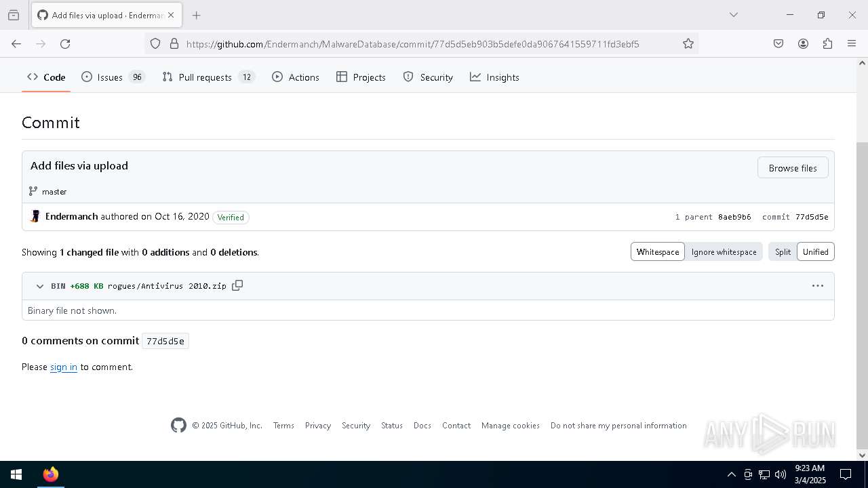
Task: Open the file diff options menu
Action: [818, 286]
